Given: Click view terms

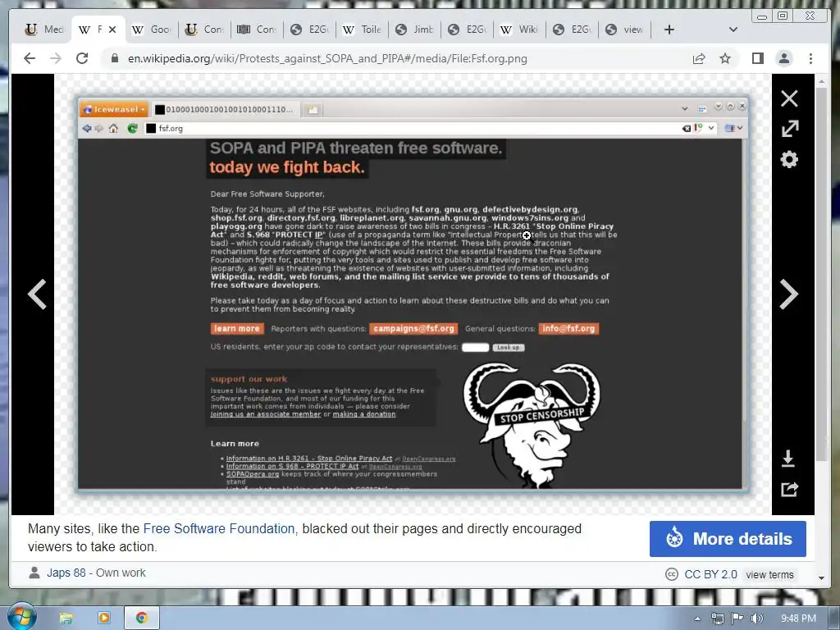Looking at the screenshot, I should pyautogui.click(x=769, y=575).
